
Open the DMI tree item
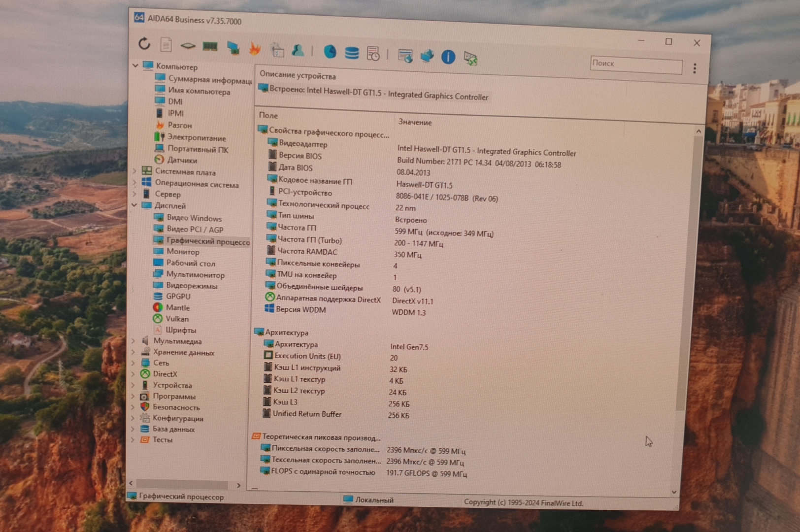coord(168,101)
